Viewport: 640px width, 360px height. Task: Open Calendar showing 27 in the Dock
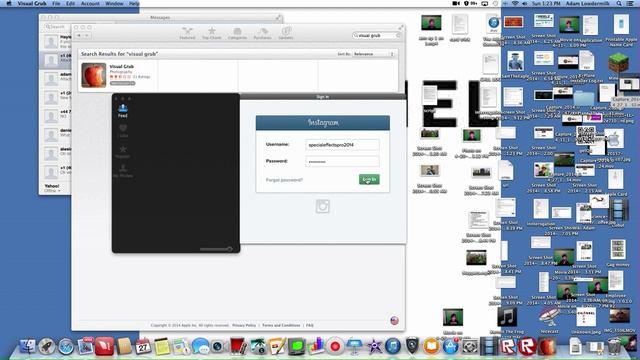pyautogui.click(x=143, y=347)
